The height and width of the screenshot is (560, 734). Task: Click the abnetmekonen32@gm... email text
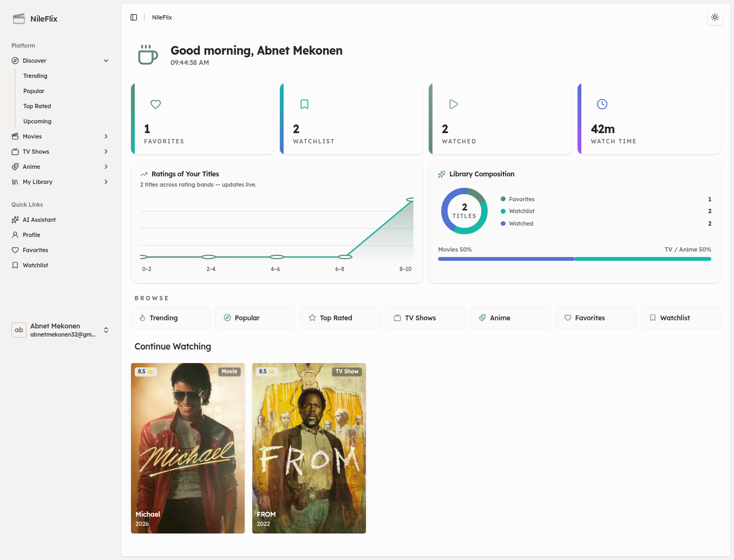point(63,334)
